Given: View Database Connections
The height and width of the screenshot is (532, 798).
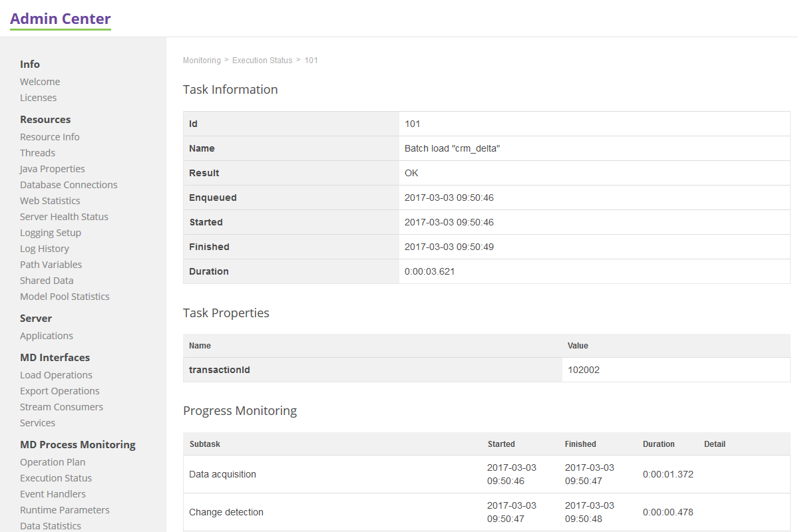Looking at the screenshot, I should point(69,185).
